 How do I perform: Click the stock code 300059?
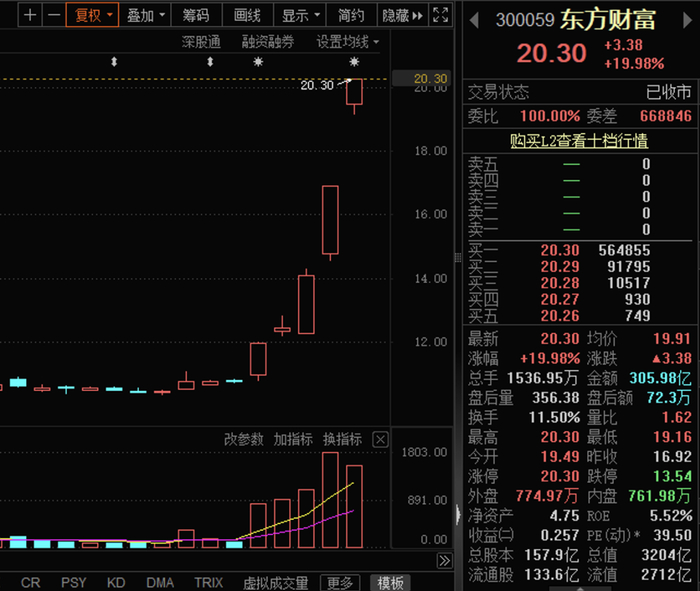point(525,20)
